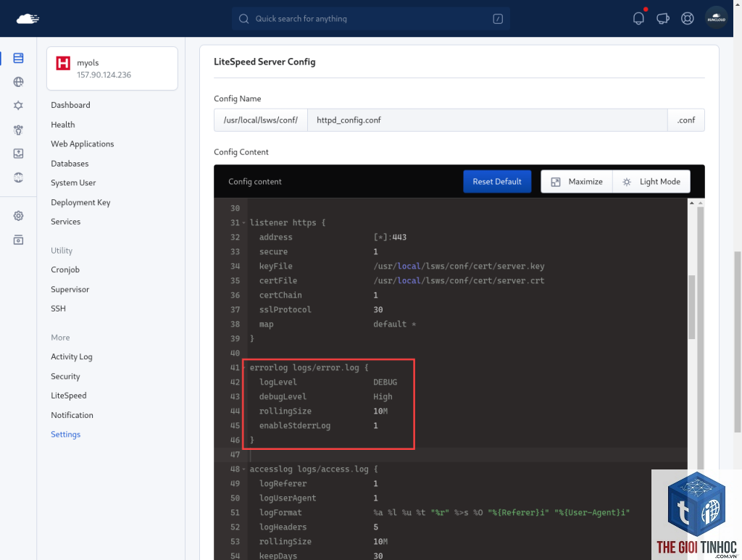Click the debugLevel High value

tap(383, 397)
